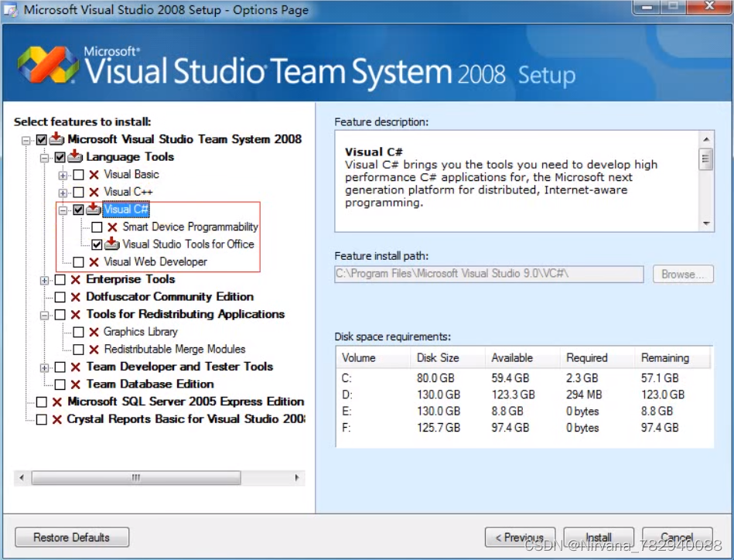Uncheck the Visual C# checkbox
Viewport: 734px width, 560px height.
(x=79, y=210)
